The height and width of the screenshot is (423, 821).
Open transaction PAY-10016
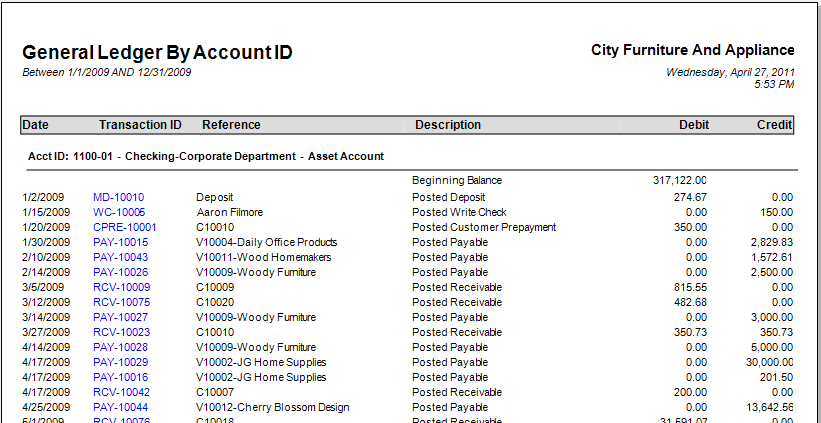[120, 377]
